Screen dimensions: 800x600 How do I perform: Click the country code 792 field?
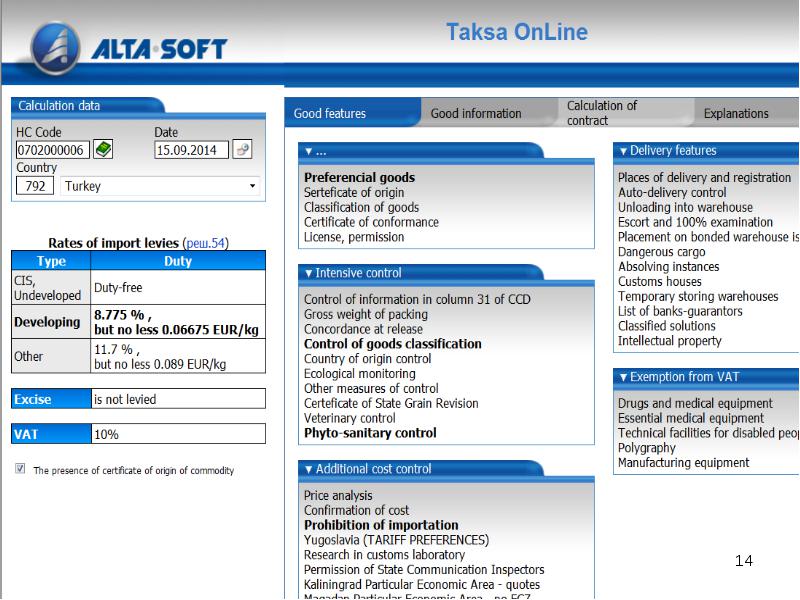click(x=35, y=186)
